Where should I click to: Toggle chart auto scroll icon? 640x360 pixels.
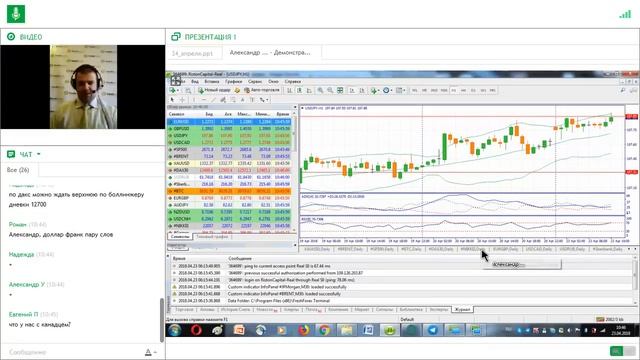tap(352, 90)
